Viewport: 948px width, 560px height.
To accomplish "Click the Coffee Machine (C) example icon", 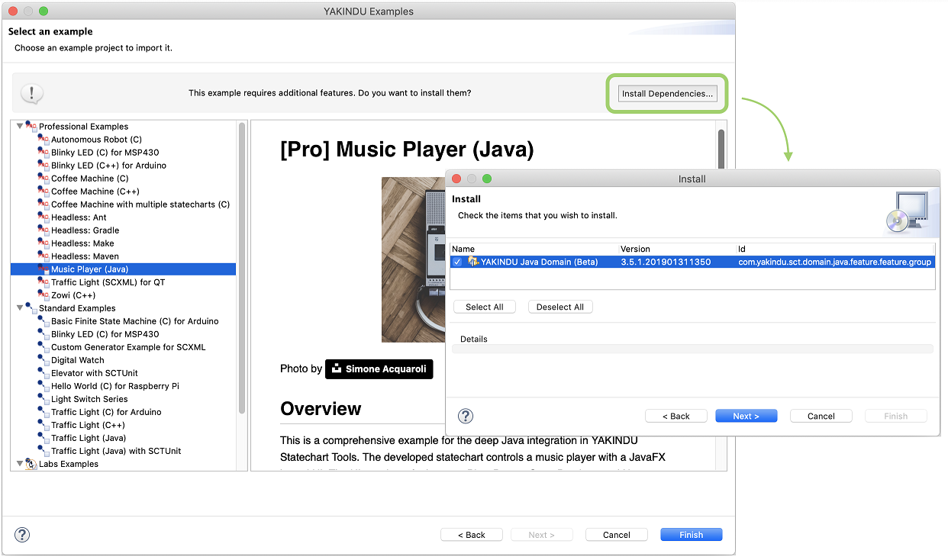I will pyautogui.click(x=44, y=179).
